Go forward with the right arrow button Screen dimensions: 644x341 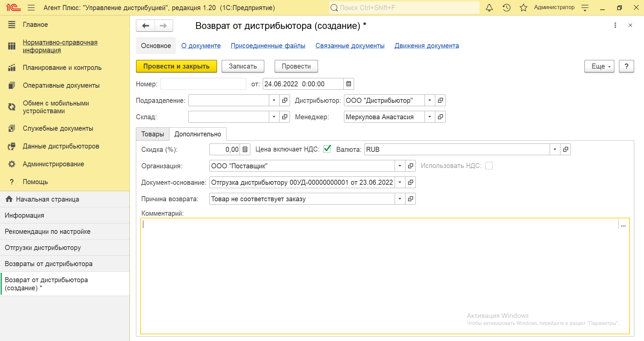pos(164,26)
